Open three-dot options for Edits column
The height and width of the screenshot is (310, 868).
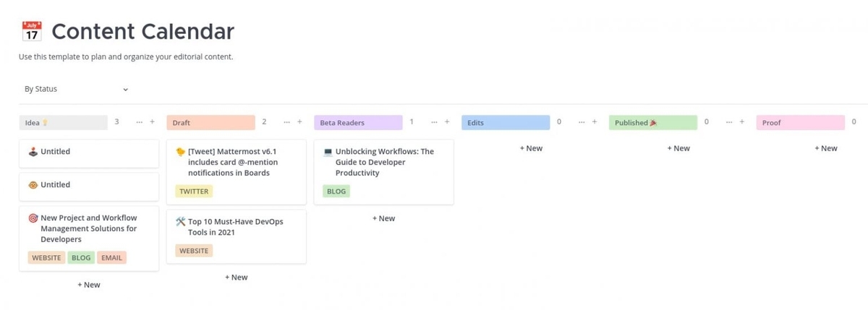pyautogui.click(x=582, y=122)
